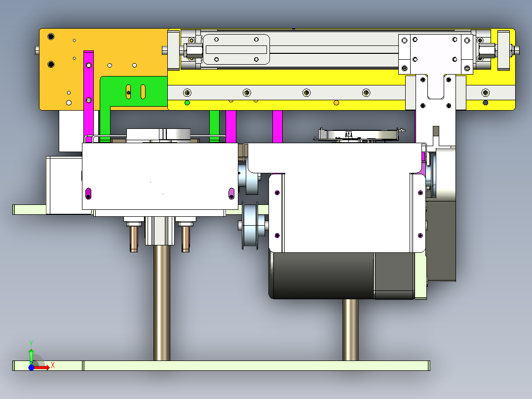Click the green Y axis arrow of triad
This screenshot has width=532, height=399.
pyautogui.click(x=31, y=357)
